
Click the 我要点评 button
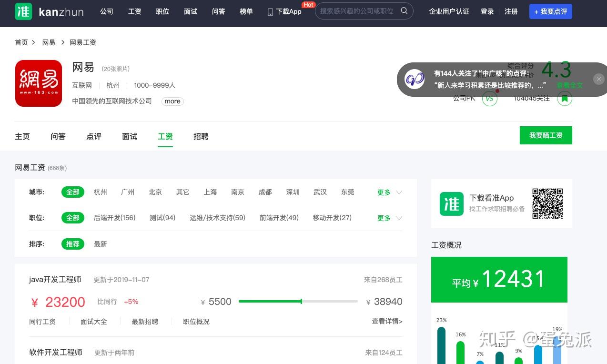(551, 11)
